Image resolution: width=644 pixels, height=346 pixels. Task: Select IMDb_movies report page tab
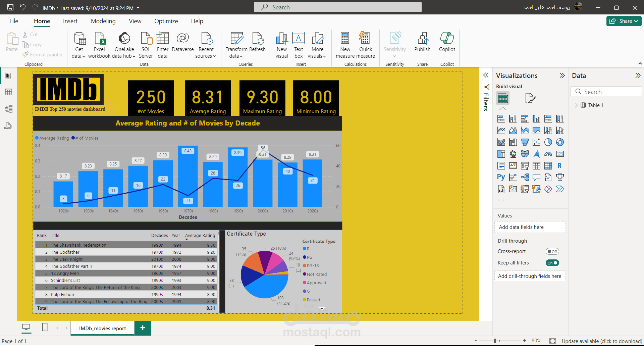pyautogui.click(x=102, y=328)
